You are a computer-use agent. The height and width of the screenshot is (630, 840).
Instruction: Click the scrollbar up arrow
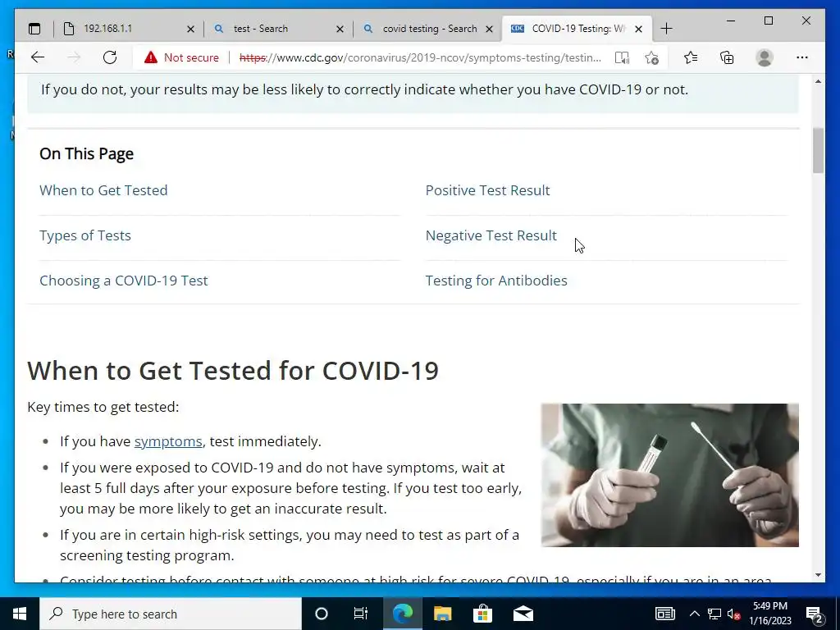tap(818, 81)
